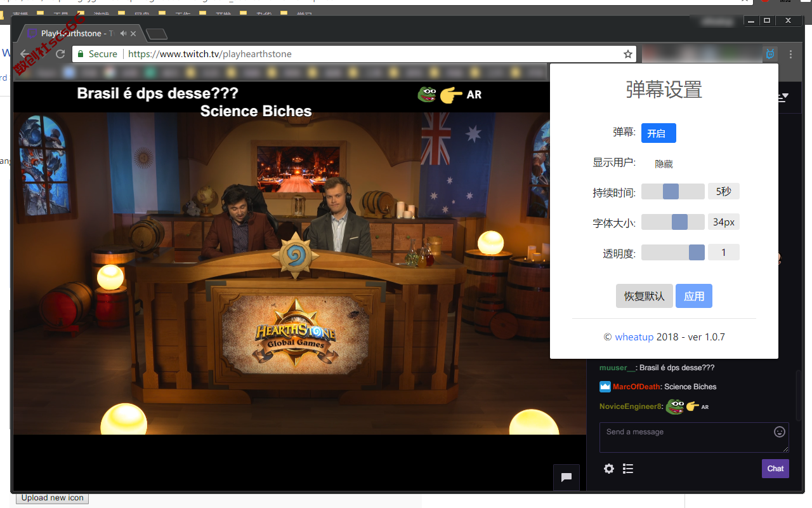The image size is (812, 508).
Task: Open the chat emote picker smiley
Action: tap(780, 432)
